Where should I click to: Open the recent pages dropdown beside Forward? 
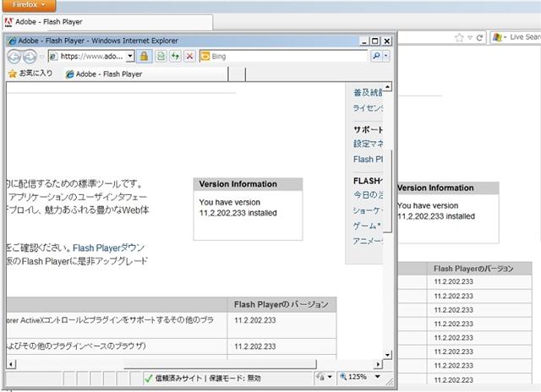(x=41, y=57)
